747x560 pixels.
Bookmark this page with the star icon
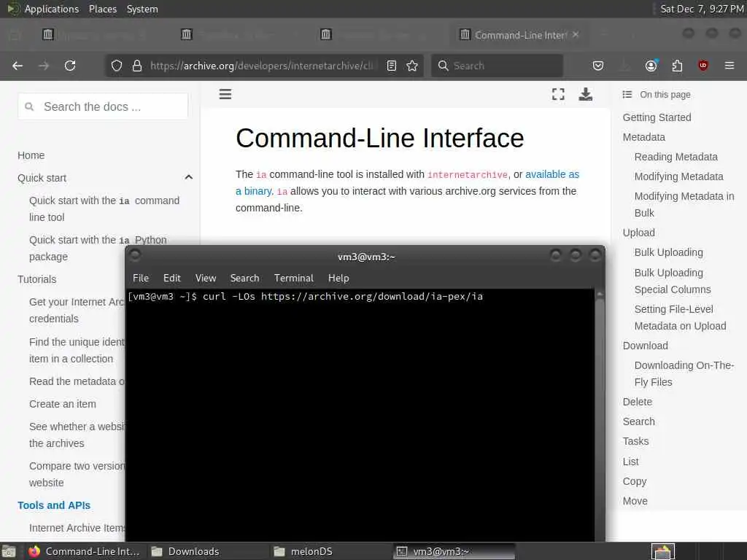(x=412, y=66)
